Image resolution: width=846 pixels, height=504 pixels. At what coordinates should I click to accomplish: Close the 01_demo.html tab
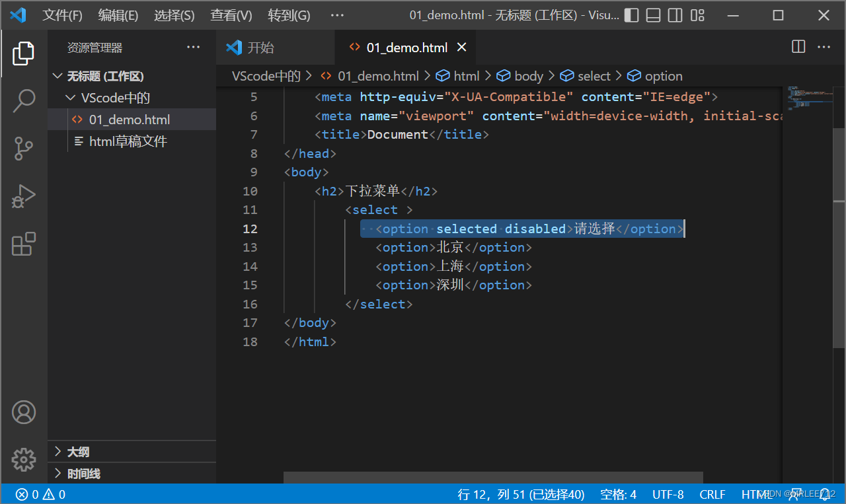(x=462, y=47)
